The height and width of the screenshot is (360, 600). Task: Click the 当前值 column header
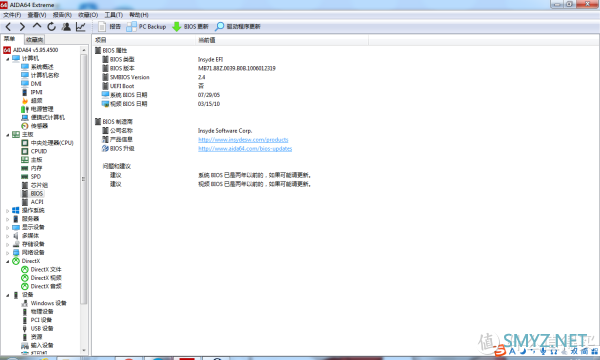click(282, 40)
